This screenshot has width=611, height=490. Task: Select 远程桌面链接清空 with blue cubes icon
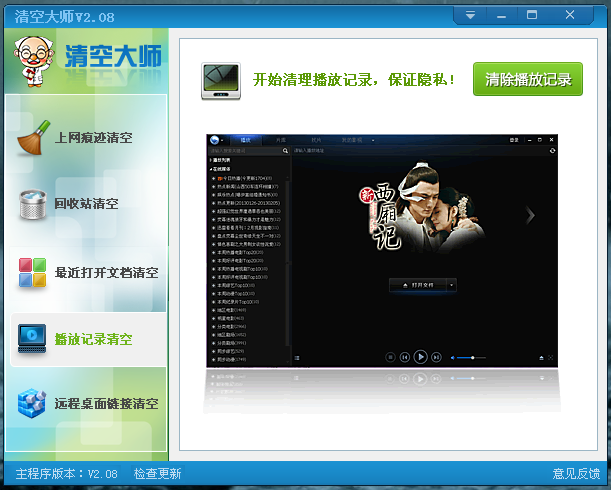[87, 403]
